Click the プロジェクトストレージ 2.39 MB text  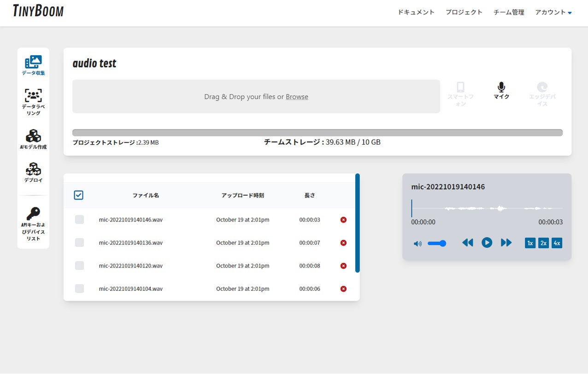tap(116, 143)
